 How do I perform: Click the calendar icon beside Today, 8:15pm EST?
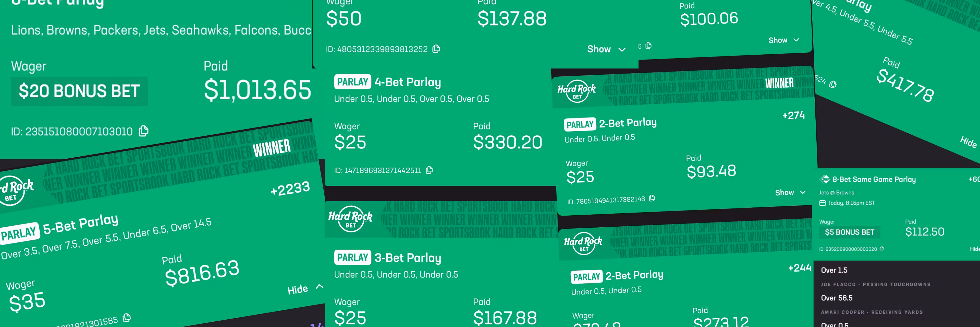[x=823, y=203]
